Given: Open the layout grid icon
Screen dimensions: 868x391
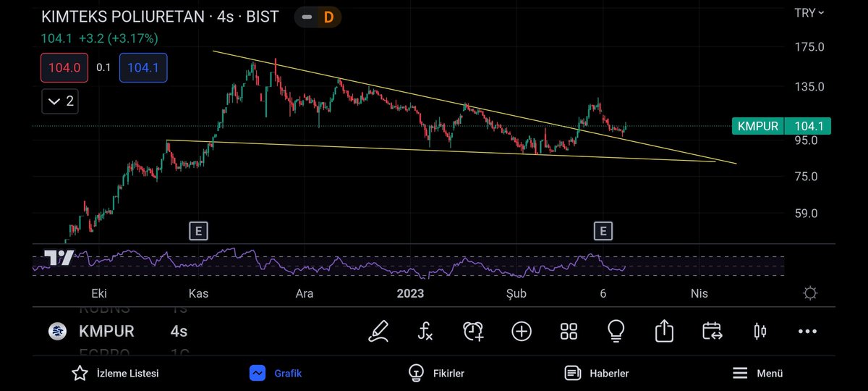Looking at the screenshot, I should (569, 332).
